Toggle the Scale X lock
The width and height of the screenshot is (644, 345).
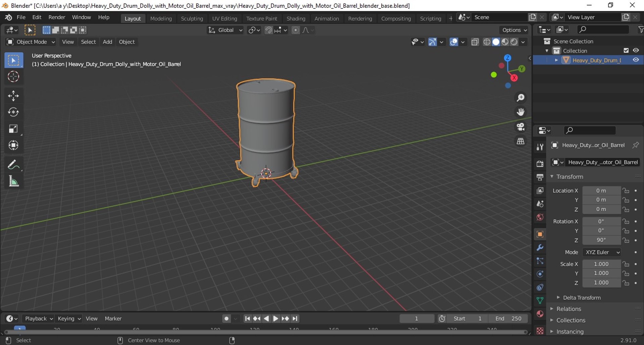(x=626, y=264)
